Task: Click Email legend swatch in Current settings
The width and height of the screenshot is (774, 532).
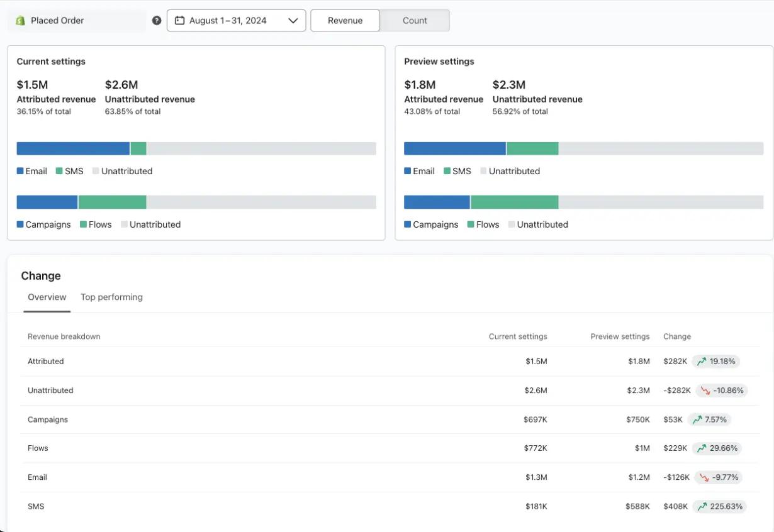Action: 20,171
